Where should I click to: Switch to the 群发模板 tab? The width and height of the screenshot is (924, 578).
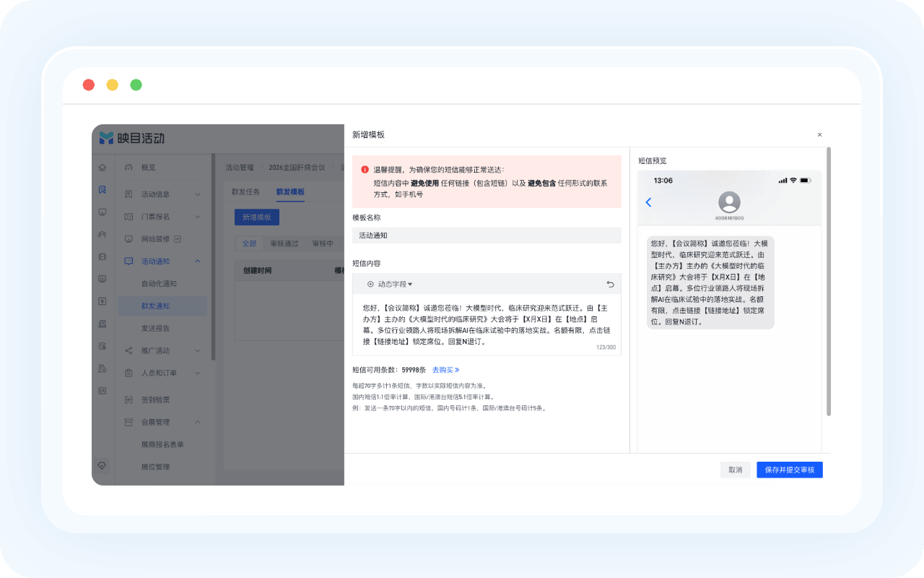[x=290, y=192]
